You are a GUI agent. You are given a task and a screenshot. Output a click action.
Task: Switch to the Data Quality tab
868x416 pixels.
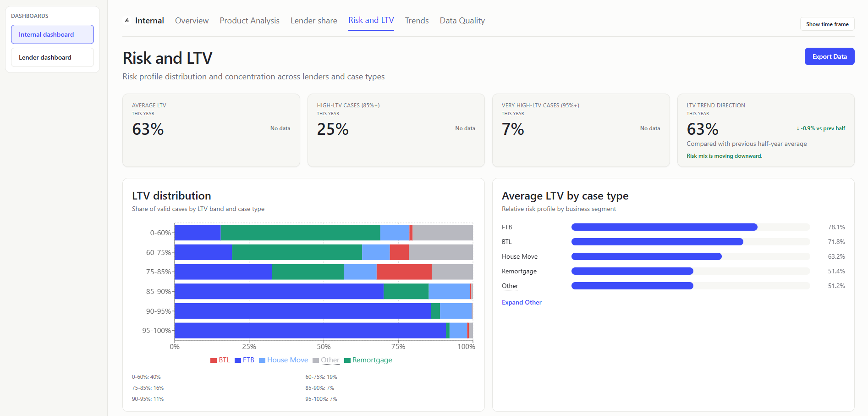point(462,21)
